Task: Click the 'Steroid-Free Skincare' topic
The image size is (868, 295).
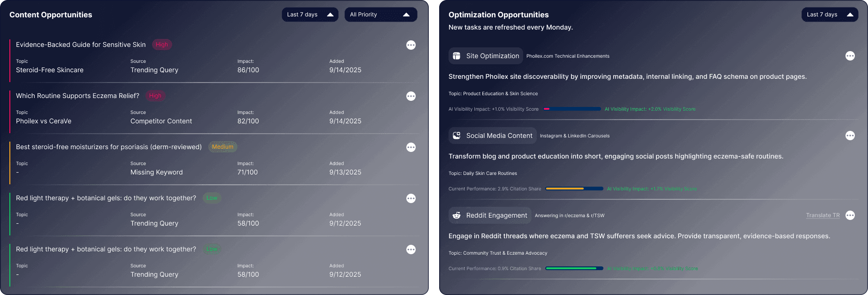Action: point(50,70)
